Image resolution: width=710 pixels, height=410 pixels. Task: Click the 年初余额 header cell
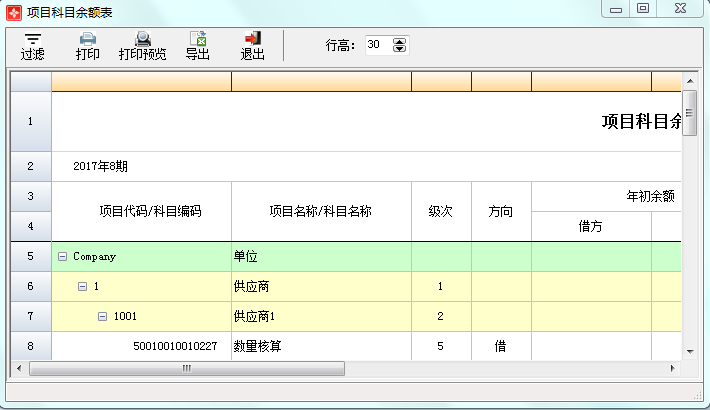607,196
